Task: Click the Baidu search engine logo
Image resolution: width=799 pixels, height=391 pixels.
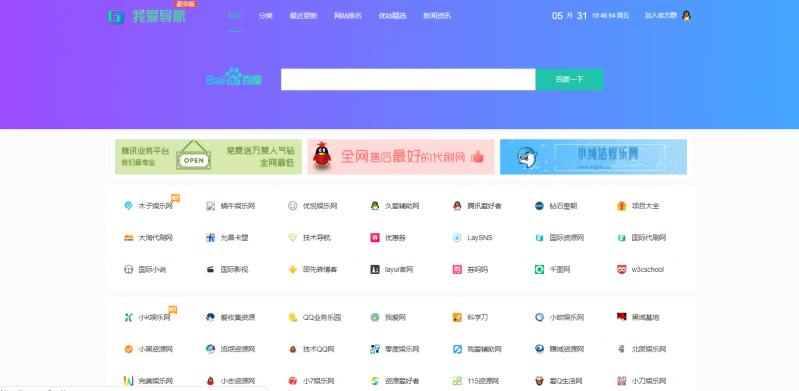Action: click(x=234, y=77)
